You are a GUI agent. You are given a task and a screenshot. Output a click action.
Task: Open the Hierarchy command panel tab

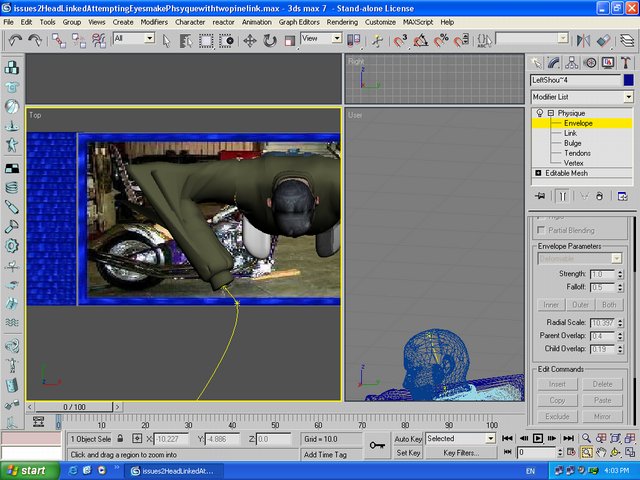pos(573,63)
